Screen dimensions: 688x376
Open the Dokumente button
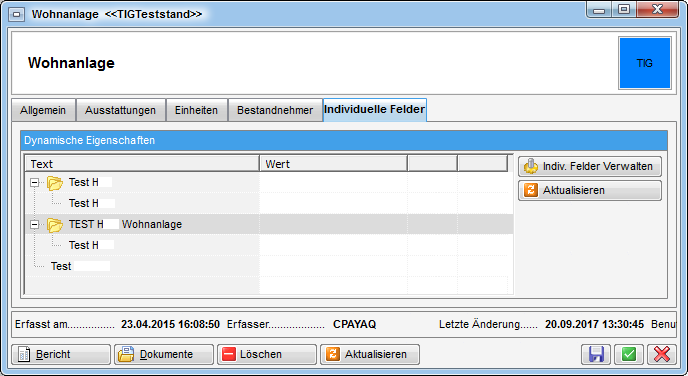[164, 354]
